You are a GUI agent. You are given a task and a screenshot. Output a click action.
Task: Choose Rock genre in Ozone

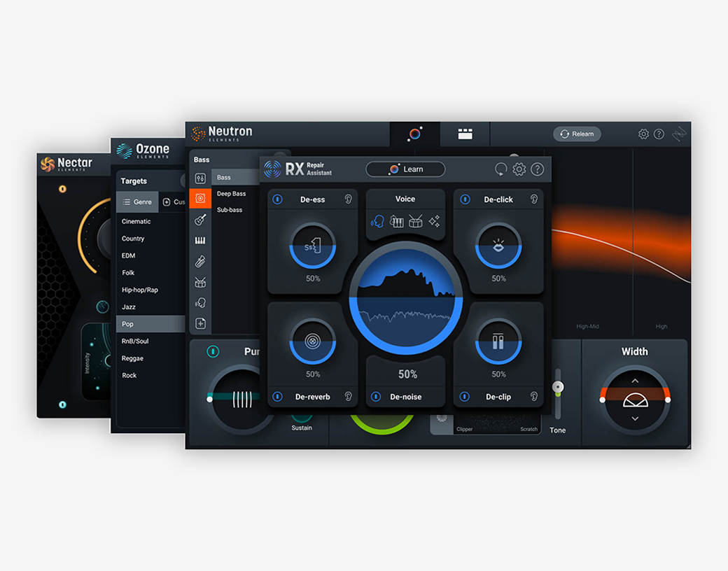(150, 376)
